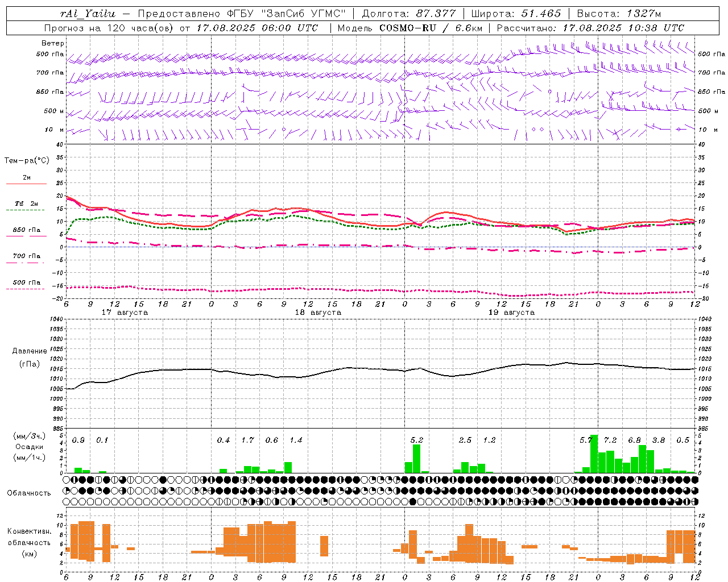The image size is (728, 582).
Task: Click the 3-hour precipitation value "5.7"
Action: coord(586,440)
